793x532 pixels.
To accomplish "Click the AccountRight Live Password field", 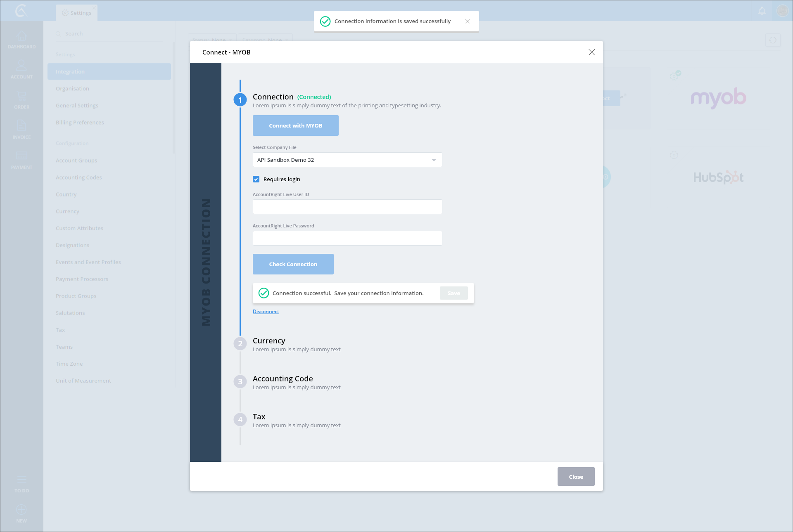I will [x=347, y=238].
